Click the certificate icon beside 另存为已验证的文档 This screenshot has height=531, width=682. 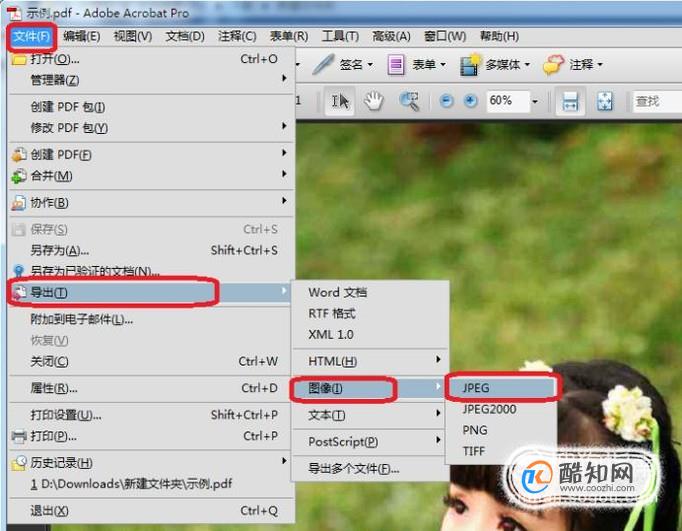tap(18, 271)
